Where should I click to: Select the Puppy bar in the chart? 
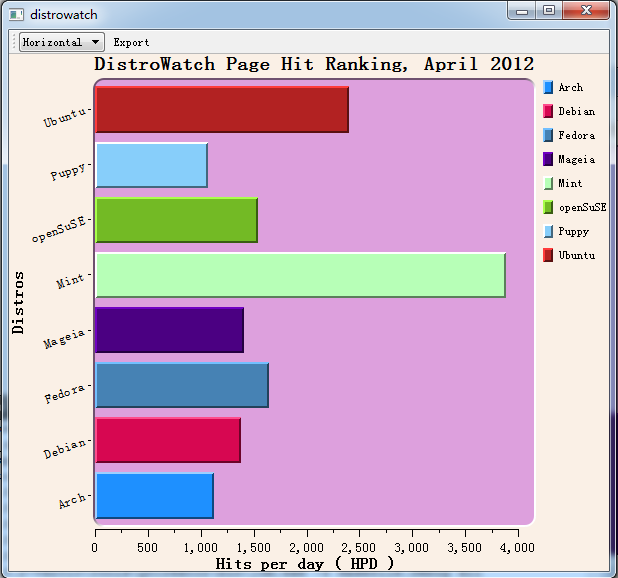[x=151, y=165]
